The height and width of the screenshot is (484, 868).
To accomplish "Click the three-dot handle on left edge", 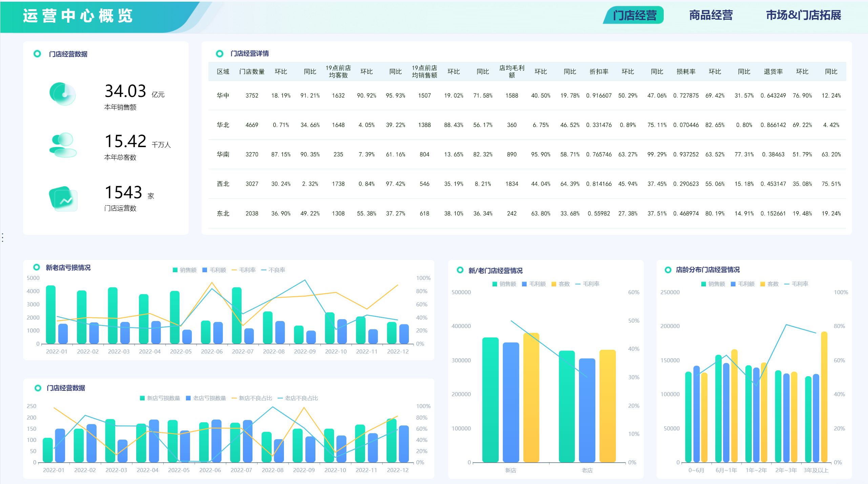I will [x=3, y=237].
